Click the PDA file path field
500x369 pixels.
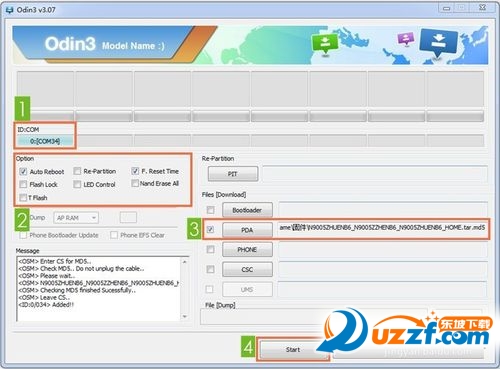pyautogui.click(x=382, y=228)
